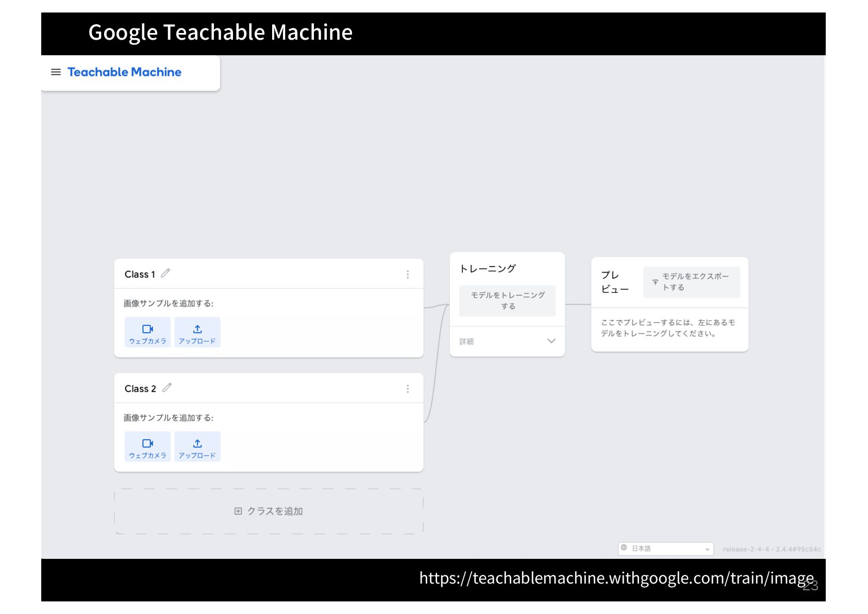This screenshot has height=614, width=868.
Task: Click the クラスを追加 dashed area
Action: click(x=269, y=511)
